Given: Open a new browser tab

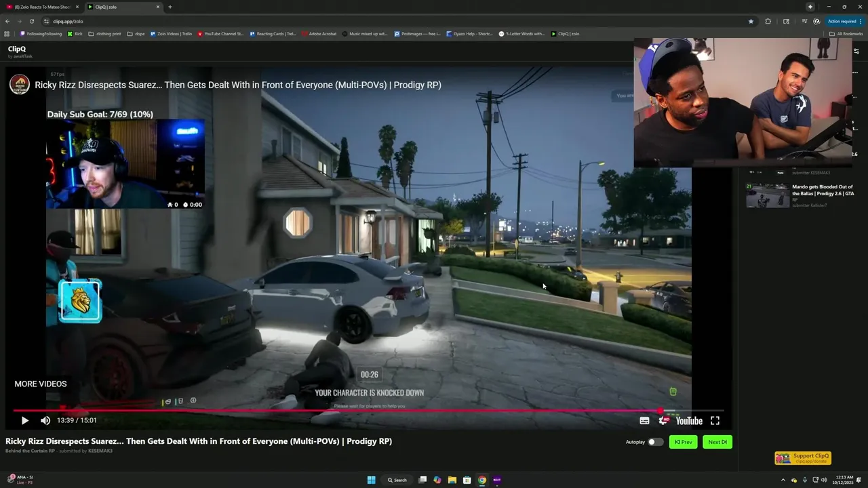Looking at the screenshot, I should (170, 7).
